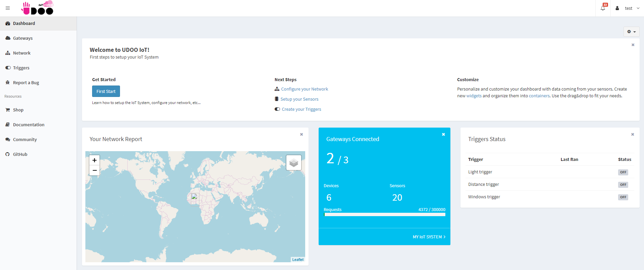Open Network in sidebar

pos(38,53)
